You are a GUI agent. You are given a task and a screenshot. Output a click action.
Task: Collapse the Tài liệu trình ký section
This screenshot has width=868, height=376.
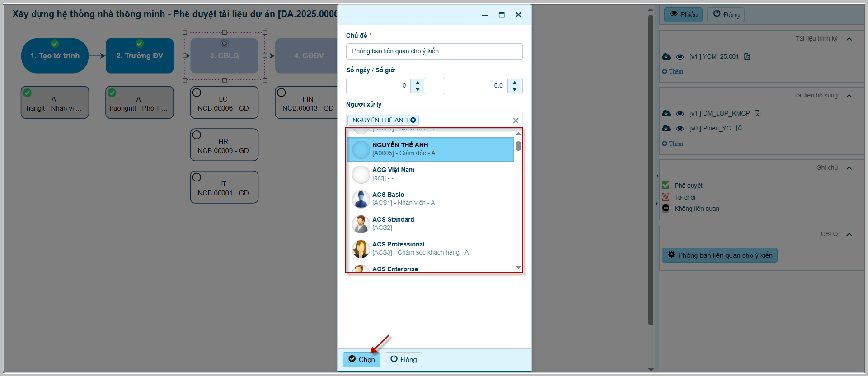[x=849, y=39]
